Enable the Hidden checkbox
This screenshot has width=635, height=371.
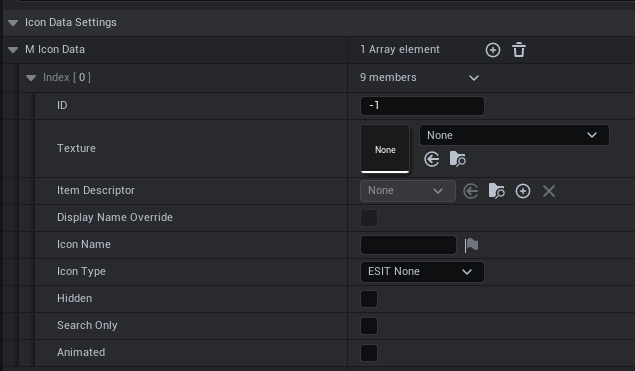click(x=369, y=299)
